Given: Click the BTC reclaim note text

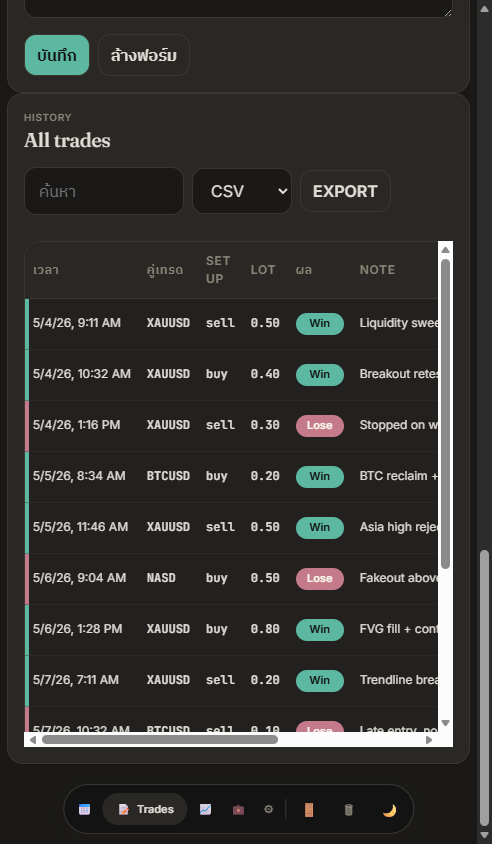Looking at the screenshot, I should (x=399, y=476).
